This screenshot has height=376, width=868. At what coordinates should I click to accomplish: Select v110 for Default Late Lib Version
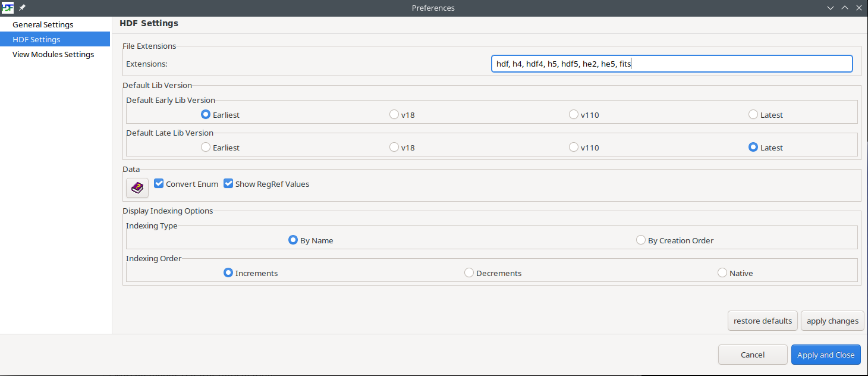(x=574, y=148)
